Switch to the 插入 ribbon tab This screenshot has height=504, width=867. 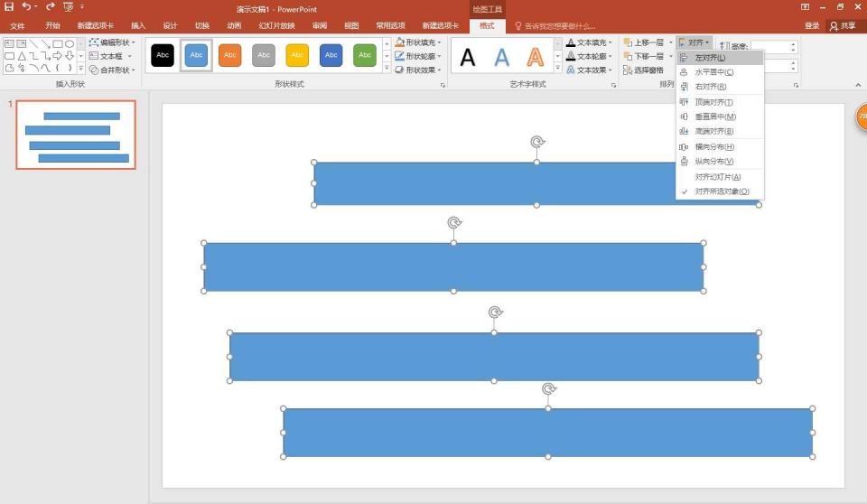pyautogui.click(x=138, y=26)
